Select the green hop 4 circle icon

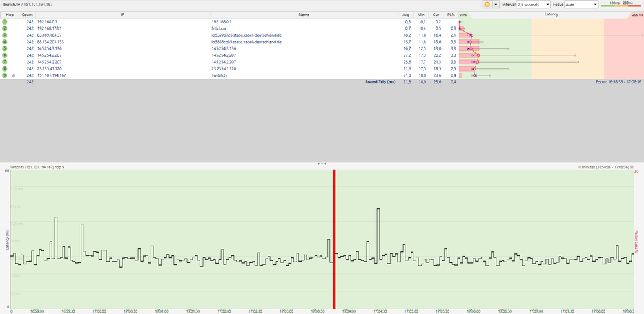click(5, 42)
